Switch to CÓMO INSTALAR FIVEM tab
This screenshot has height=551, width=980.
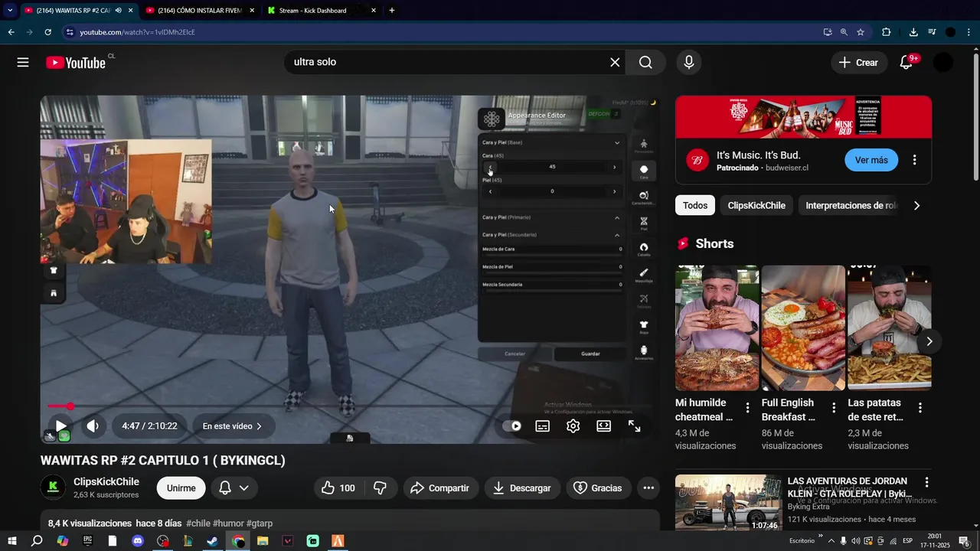click(200, 11)
